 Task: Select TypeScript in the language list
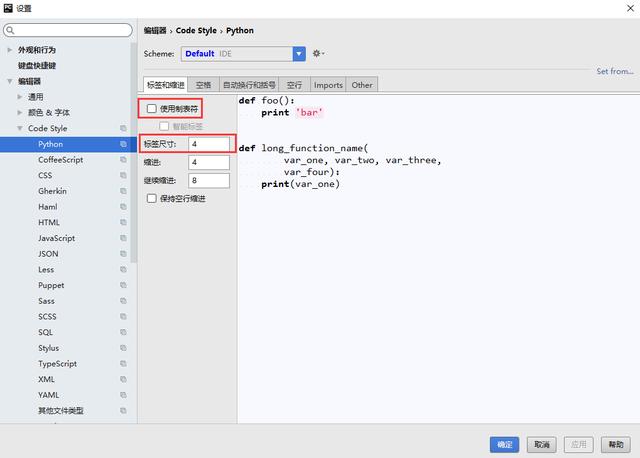(x=57, y=364)
